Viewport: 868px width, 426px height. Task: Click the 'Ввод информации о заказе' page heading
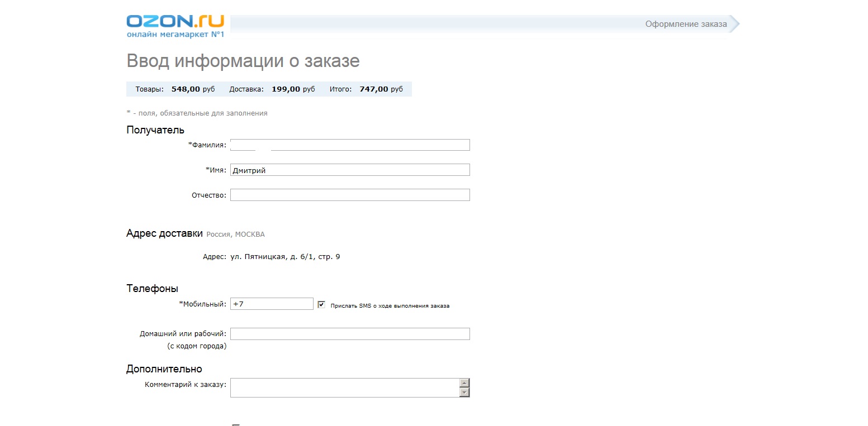tap(243, 61)
